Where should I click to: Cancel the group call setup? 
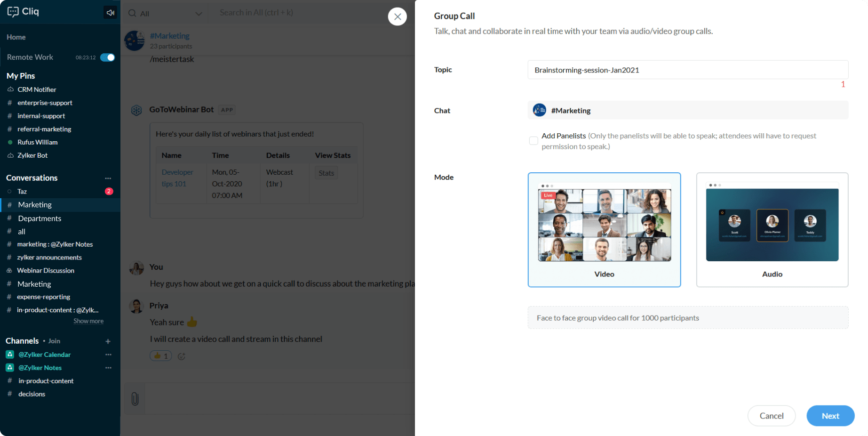click(772, 416)
